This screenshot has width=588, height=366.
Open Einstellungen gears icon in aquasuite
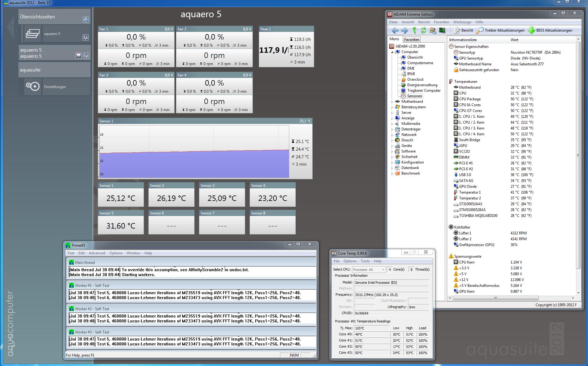[33, 87]
